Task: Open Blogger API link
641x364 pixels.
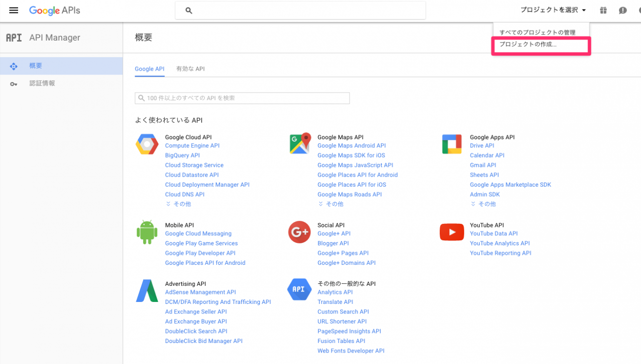Action: tap(333, 243)
